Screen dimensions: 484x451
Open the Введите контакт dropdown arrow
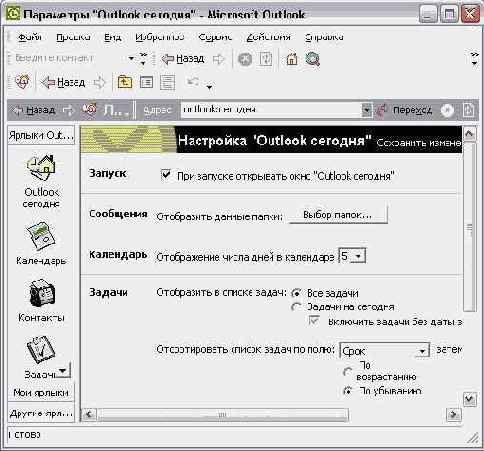click(x=131, y=59)
